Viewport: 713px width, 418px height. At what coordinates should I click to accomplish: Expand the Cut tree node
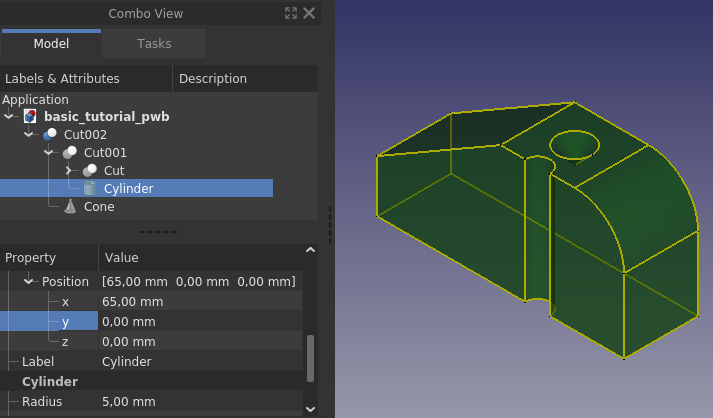coord(69,171)
